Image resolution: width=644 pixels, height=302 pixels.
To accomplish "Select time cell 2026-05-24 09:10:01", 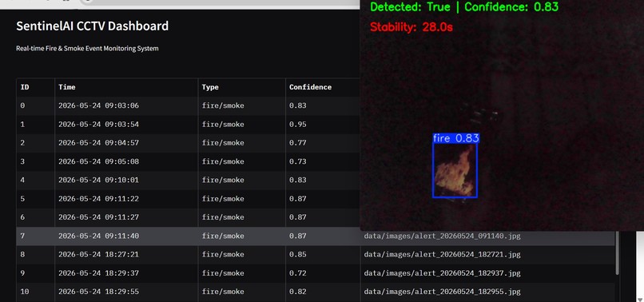I will coord(126,180).
